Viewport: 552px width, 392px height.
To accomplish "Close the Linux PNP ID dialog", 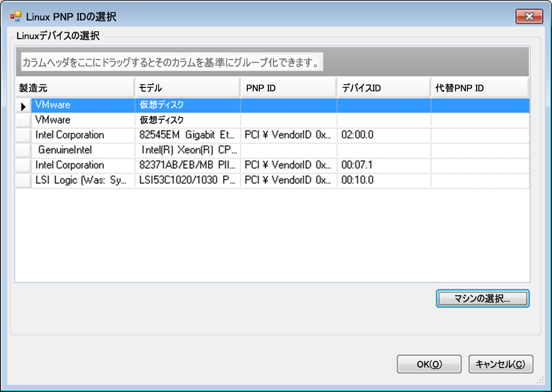I will [x=529, y=16].
